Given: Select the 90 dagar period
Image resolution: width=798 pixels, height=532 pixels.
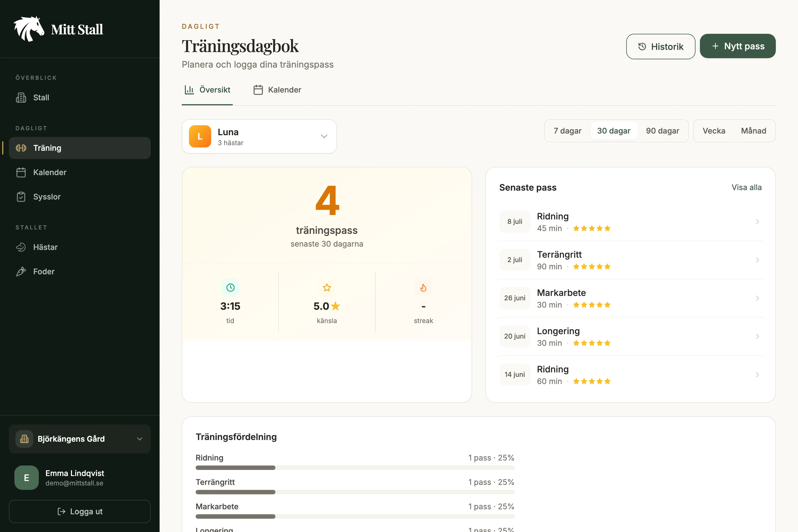Looking at the screenshot, I should pos(662,131).
